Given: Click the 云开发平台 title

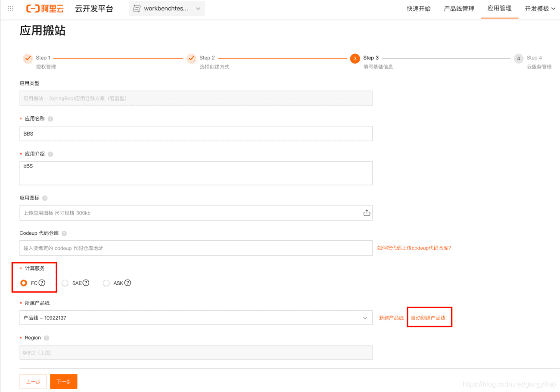Looking at the screenshot, I should click(x=94, y=9).
